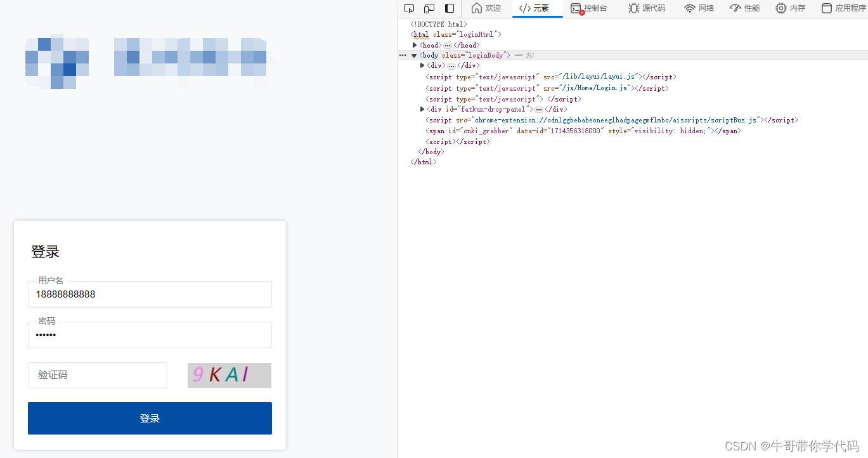Select the empty text/javascript script node
Screen dimensions: 868x458
tap(503, 99)
